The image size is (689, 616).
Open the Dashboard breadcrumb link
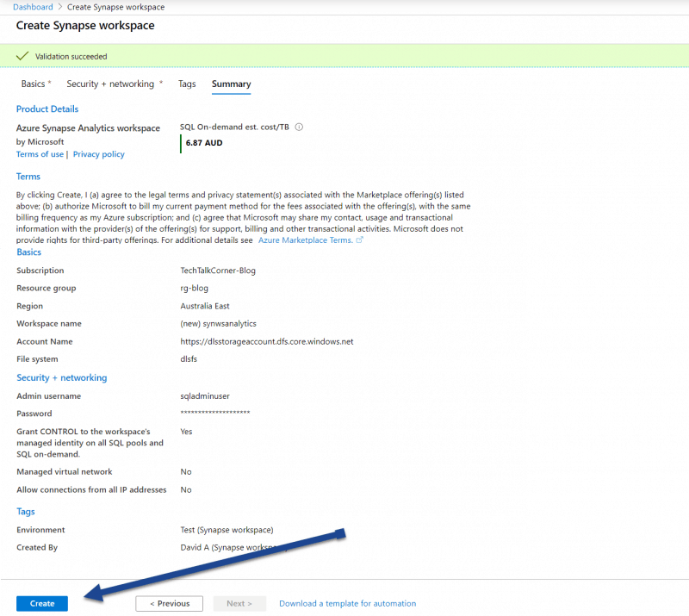[x=33, y=7]
